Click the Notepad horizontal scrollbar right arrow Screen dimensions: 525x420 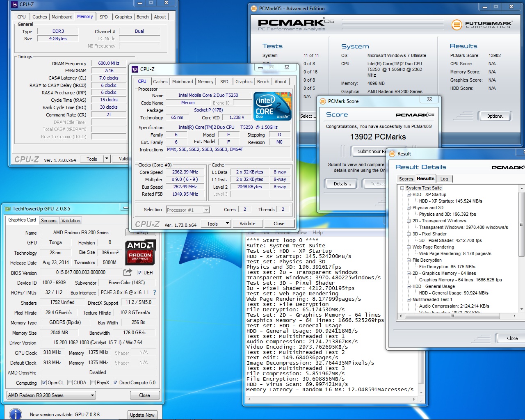(415, 399)
